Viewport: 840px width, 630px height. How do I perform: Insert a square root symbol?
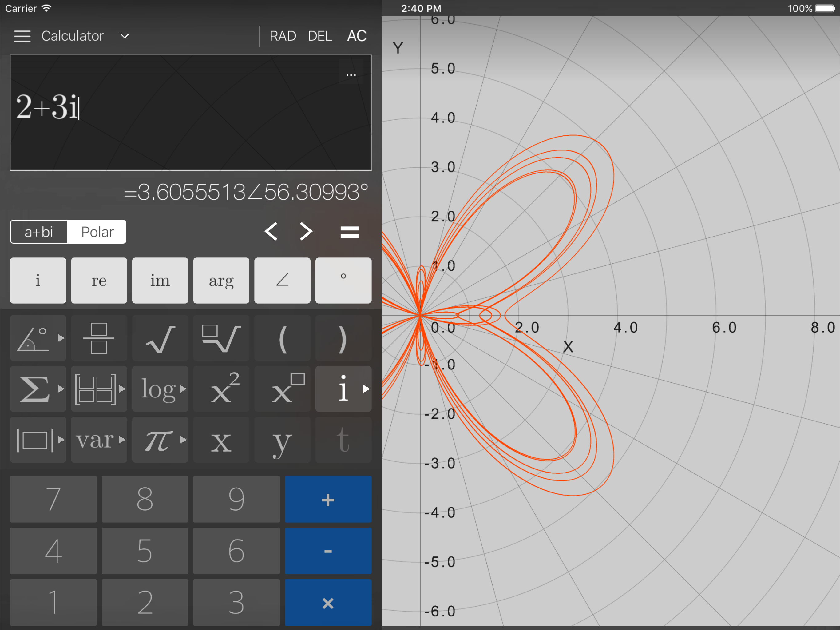(x=160, y=338)
